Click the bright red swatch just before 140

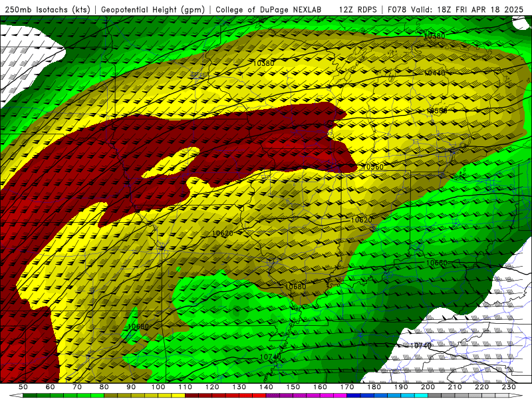pos(259,396)
